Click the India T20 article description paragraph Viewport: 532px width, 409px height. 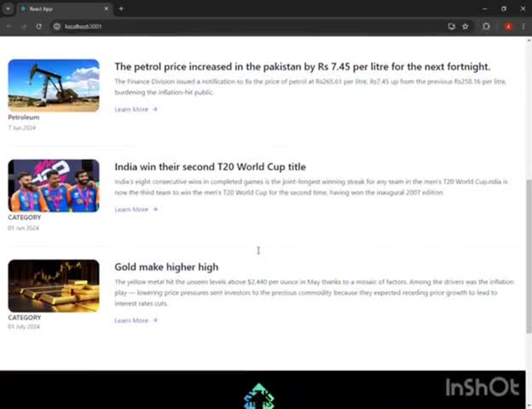pos(311,187)
